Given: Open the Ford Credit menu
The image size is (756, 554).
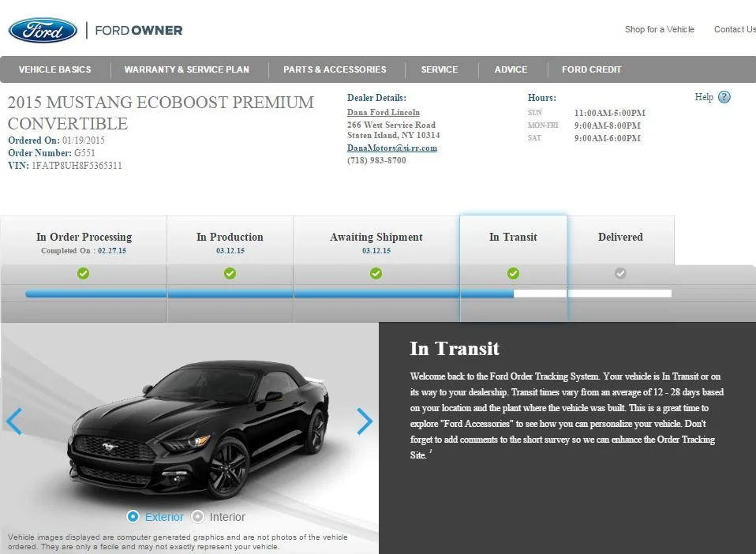Looking at the screenshot, I should pos(592,69).
